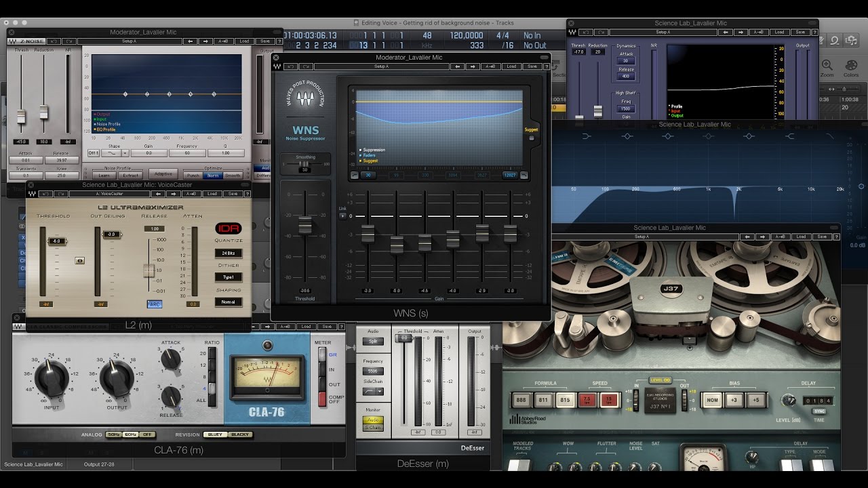Go to next preset in Z-Noise window
Image resolution: width=868 pixels, height=488 pixels.
(x=205, y=41)
